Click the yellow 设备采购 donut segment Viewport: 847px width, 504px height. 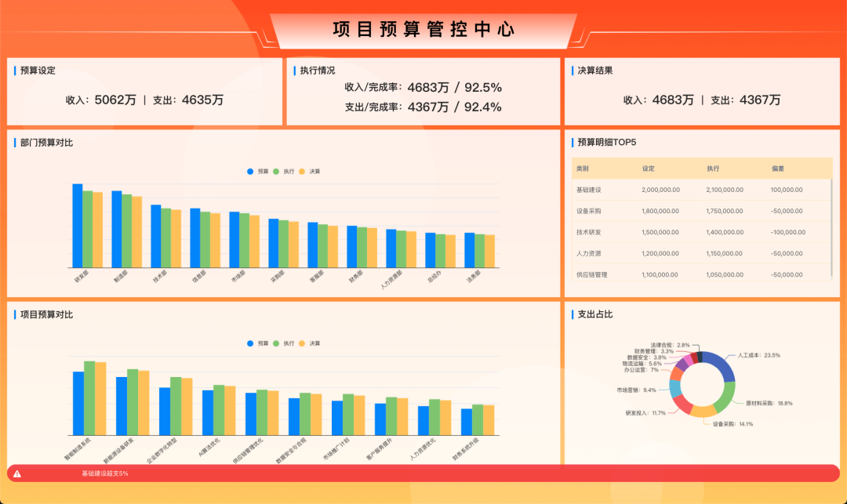703,410
